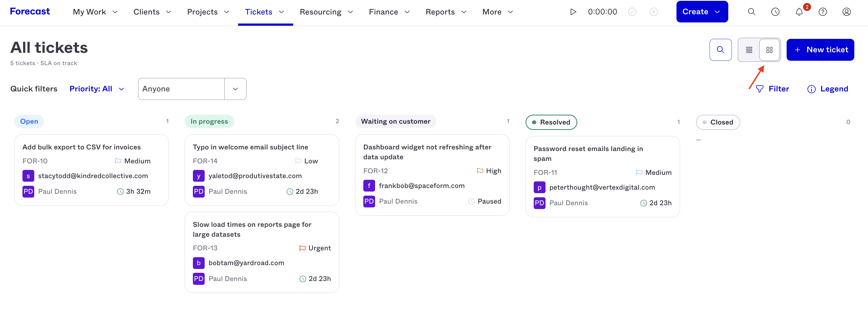Click Paul Dennis avatar on FOR-13 card
Viewport: 868px width, 336px height.
[x=199, y=279]
